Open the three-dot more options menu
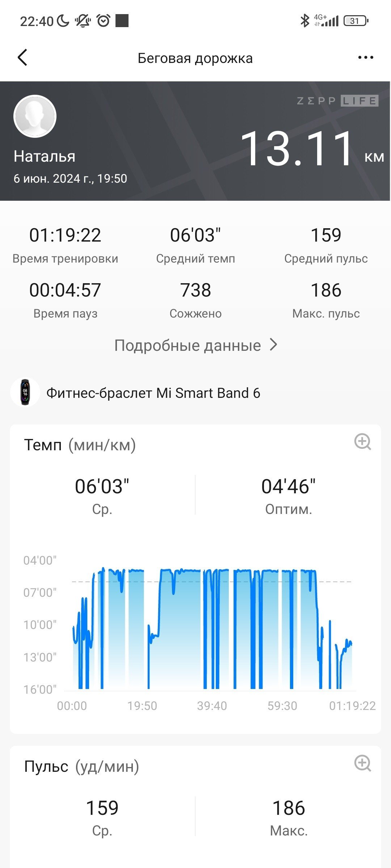This screenshot has height=868, width=391. tap(365, 58)
